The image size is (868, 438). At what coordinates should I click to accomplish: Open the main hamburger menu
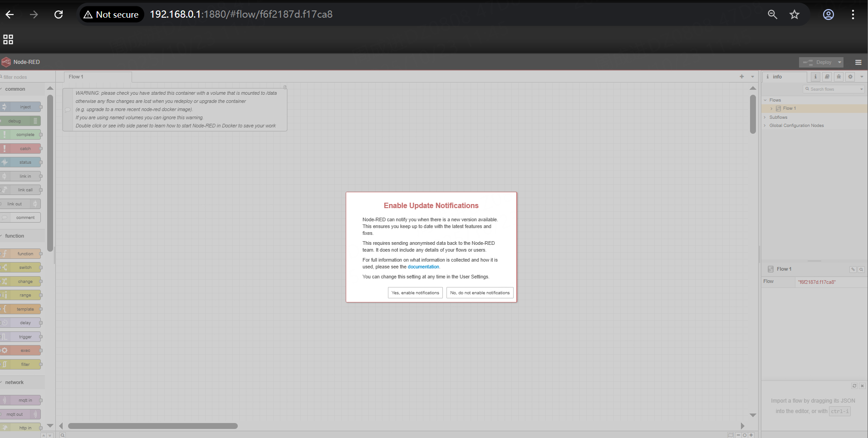[858, 62]
